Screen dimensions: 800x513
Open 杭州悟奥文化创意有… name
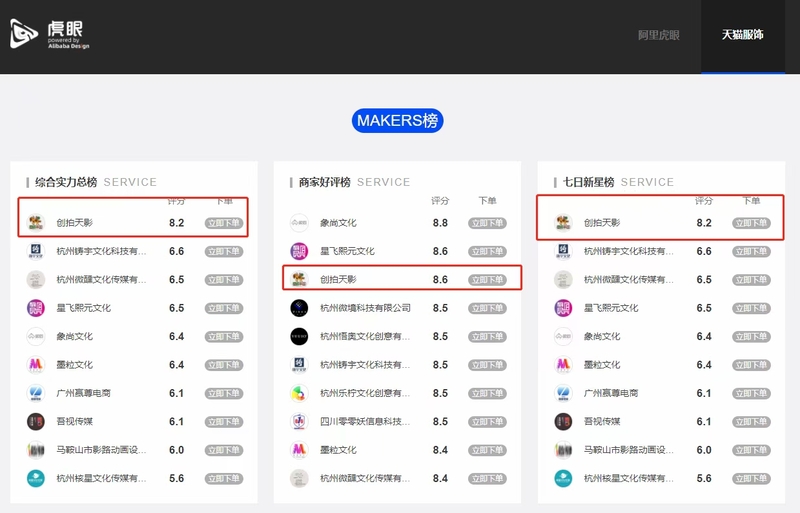tap(365, 336)
